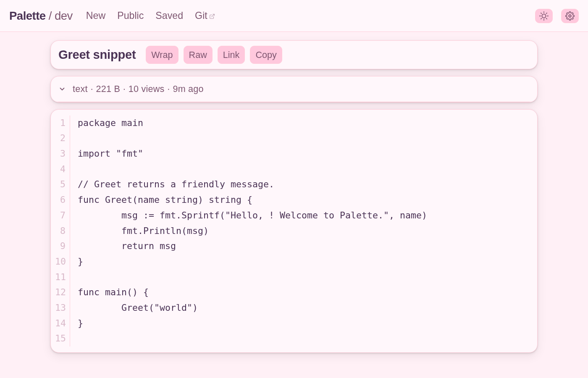Click the dev label in header
Screen dimensions: 588x378
point(63,16)
